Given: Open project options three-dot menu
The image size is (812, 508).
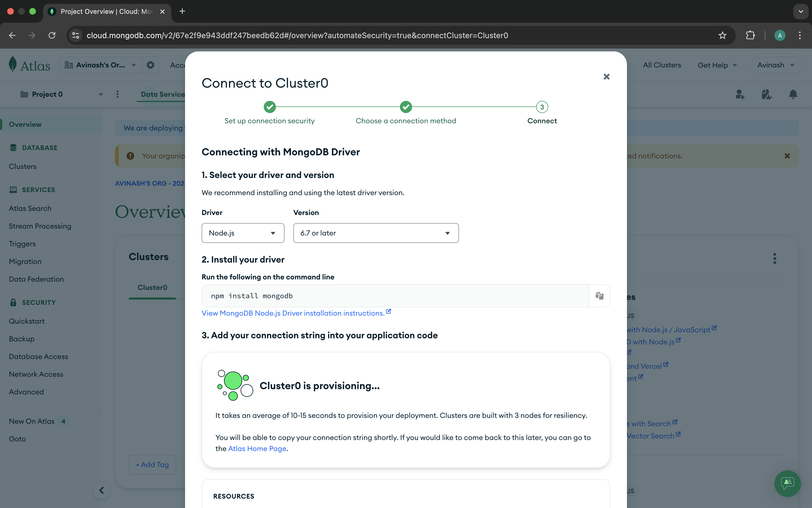Looking at the screenshot, I should [x=117, y=95].
